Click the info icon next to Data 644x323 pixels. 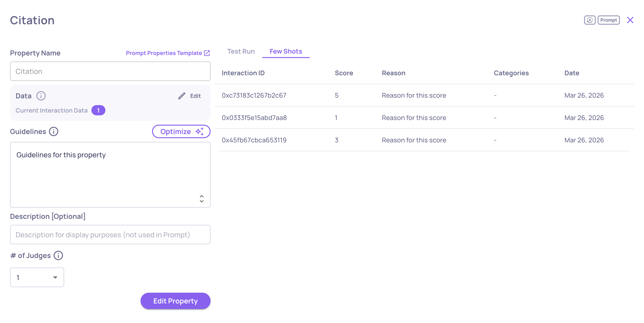[41, 96]
